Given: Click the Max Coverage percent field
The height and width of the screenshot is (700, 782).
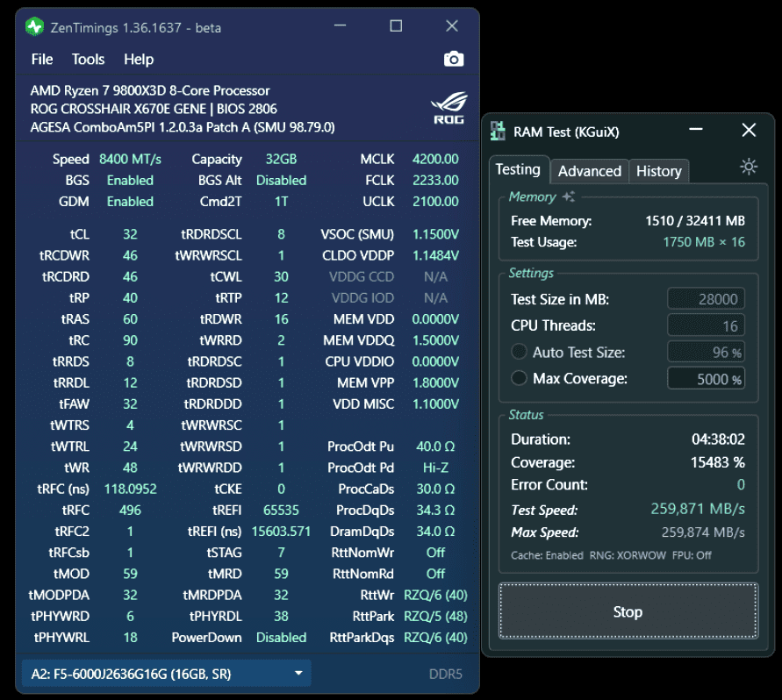Looking at the screenshot, I should point(707,378).
